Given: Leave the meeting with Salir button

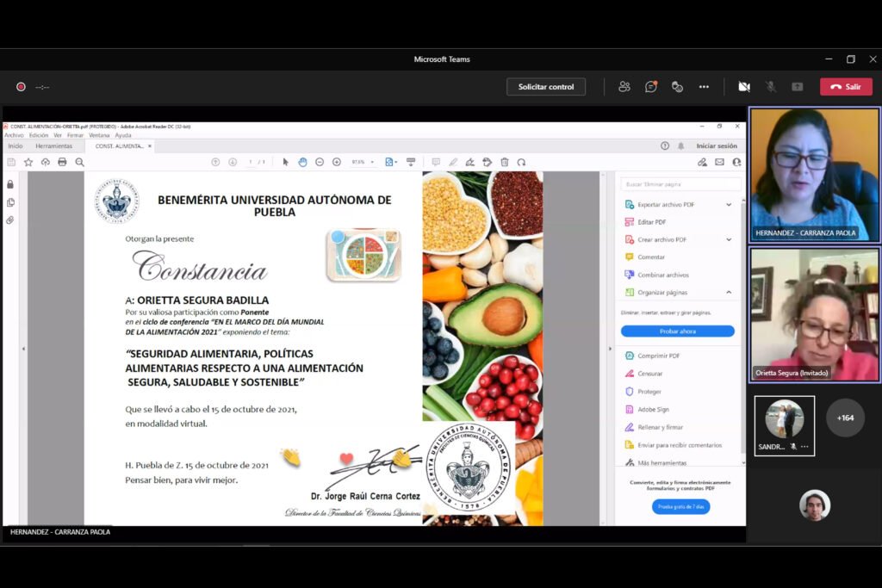Looking at the screenshot, I should tap(846, 87).
